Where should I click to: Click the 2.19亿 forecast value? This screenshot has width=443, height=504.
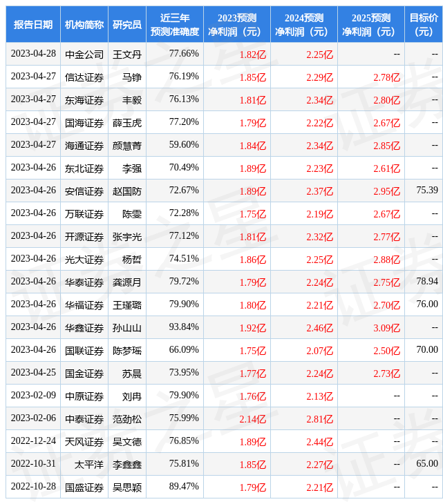(x=319, y=215)
